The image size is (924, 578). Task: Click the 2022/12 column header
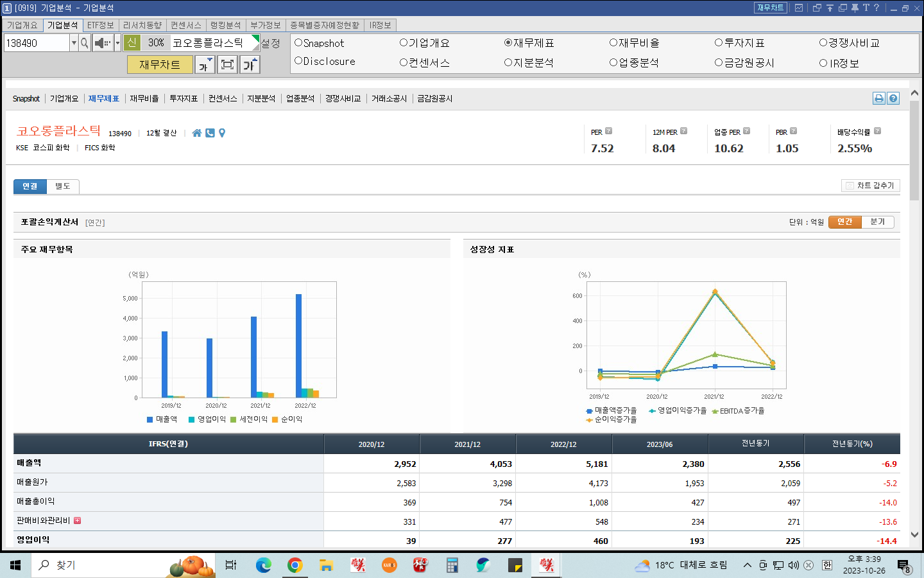coord(563,444)
